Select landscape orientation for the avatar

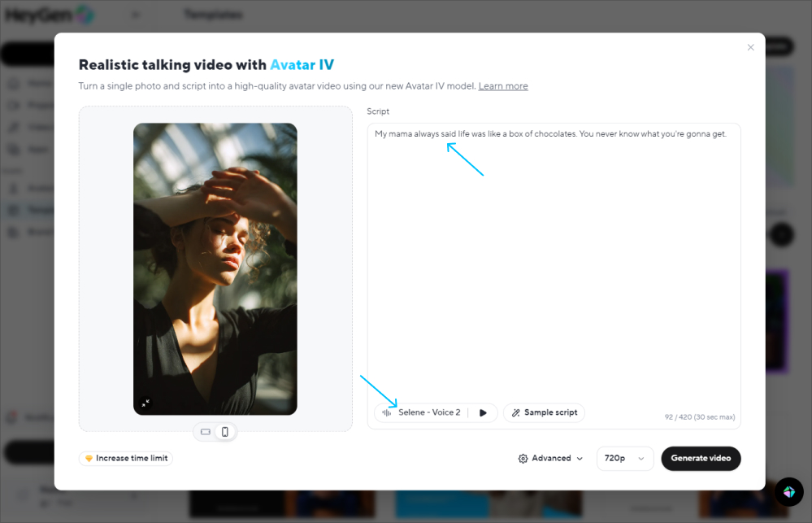(206, 432)
